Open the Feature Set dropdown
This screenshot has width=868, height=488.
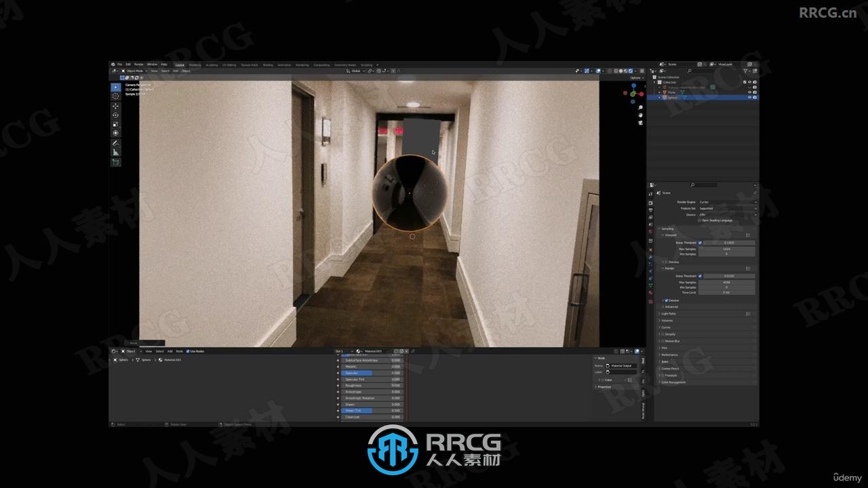tap(727, 208)
